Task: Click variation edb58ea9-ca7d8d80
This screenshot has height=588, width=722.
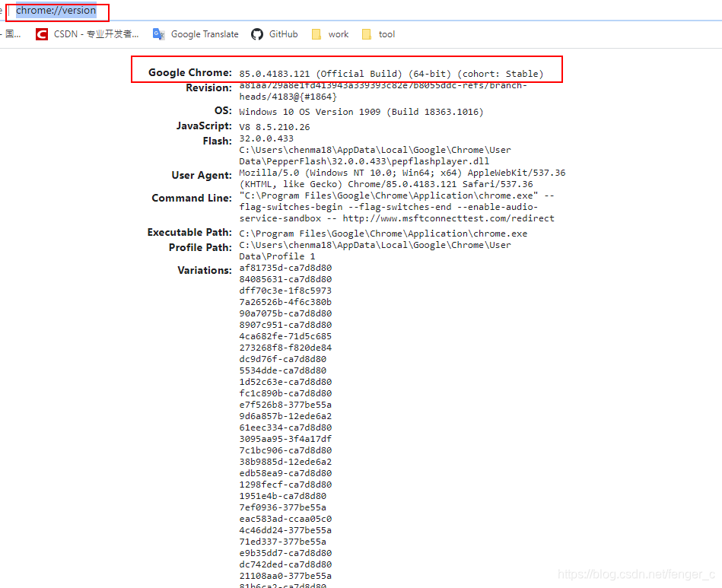Action: point(285,473)
